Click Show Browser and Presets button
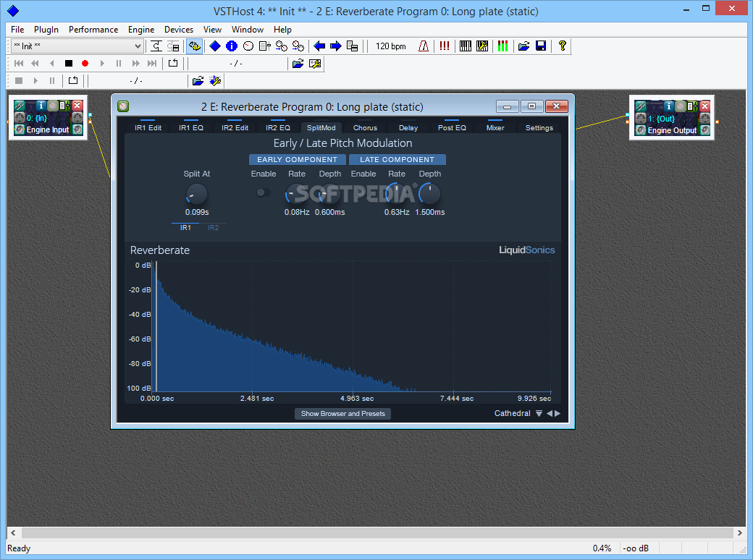 pos(343,414)
